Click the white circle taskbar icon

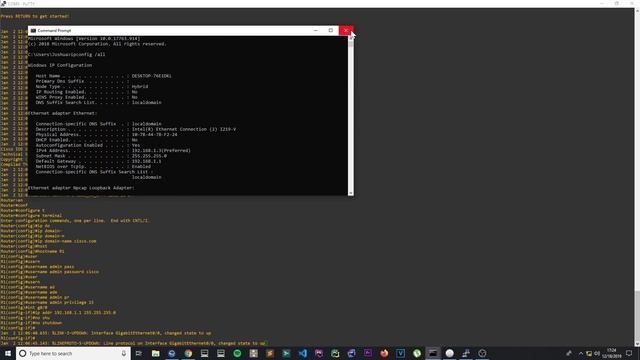tap(449, 353)
